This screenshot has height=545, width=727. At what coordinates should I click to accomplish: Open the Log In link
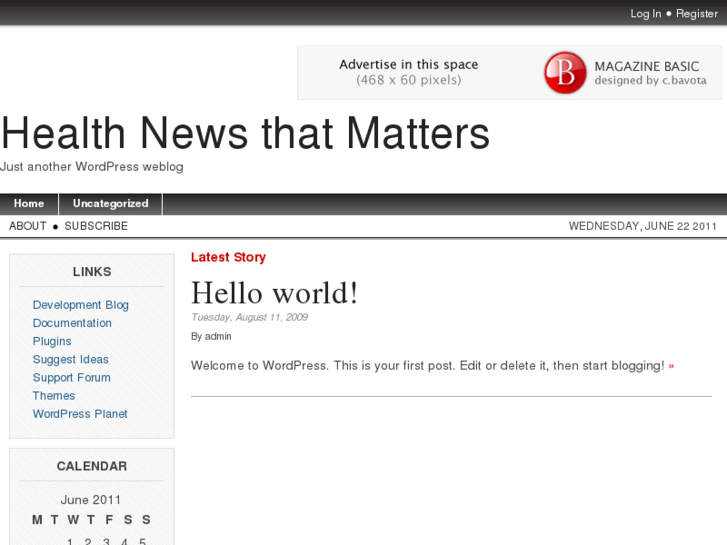645,14
